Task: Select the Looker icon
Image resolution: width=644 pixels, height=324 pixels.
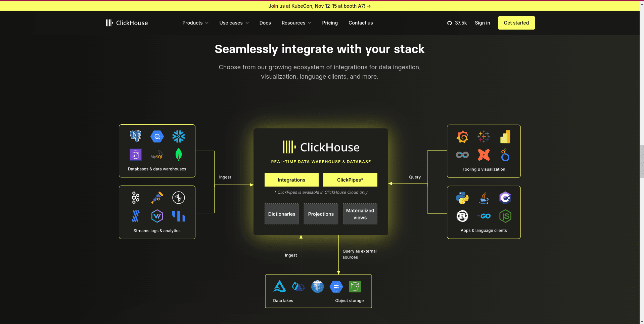Action: (x=505, y=155)
